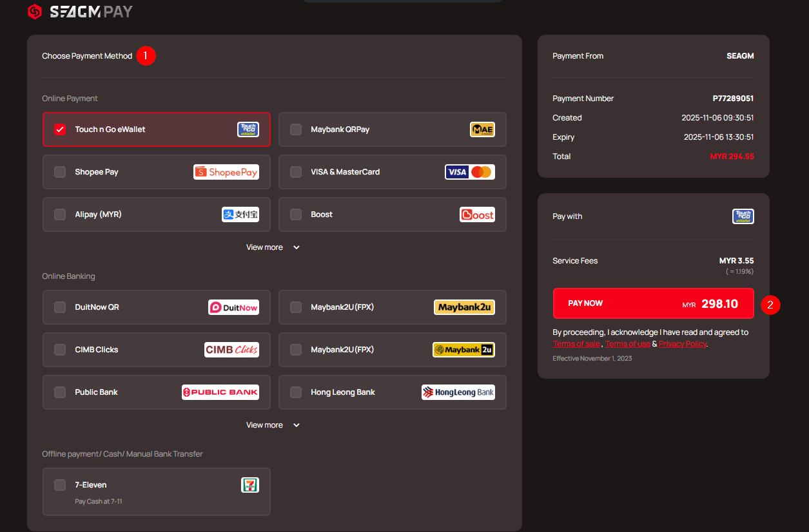809x532 pixels.
Task: Click the SEAGM Pay logo in the header
Action: (80, 11)
